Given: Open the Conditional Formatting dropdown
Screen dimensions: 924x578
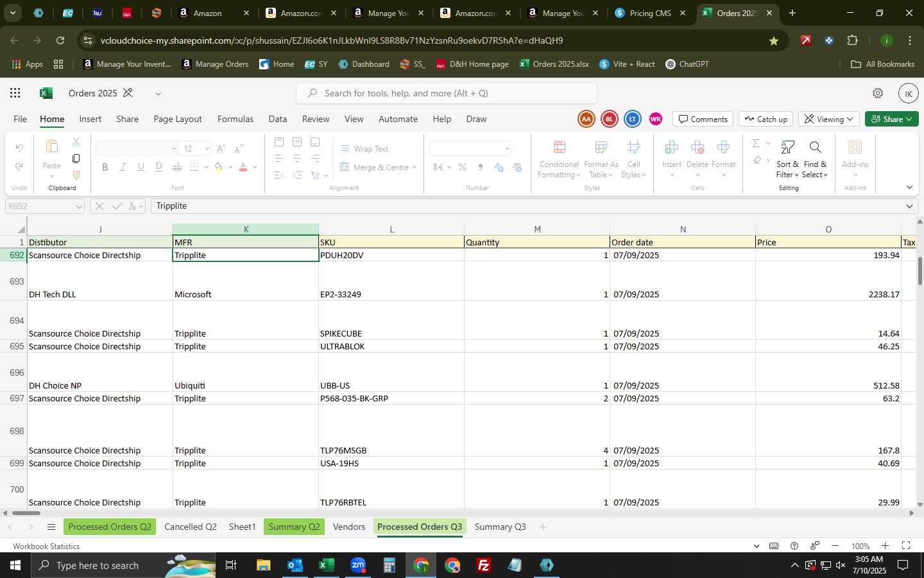Looking at the screenshot, I should coord(560,159).
